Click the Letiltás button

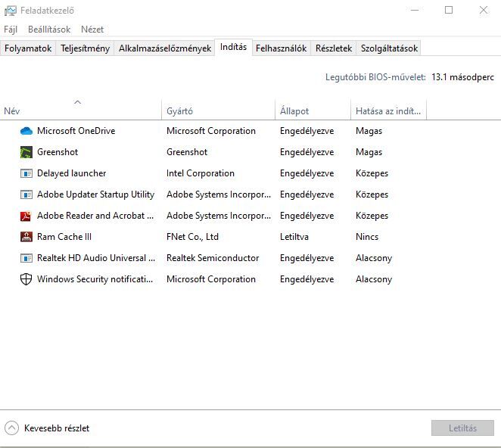pos(462,428)
